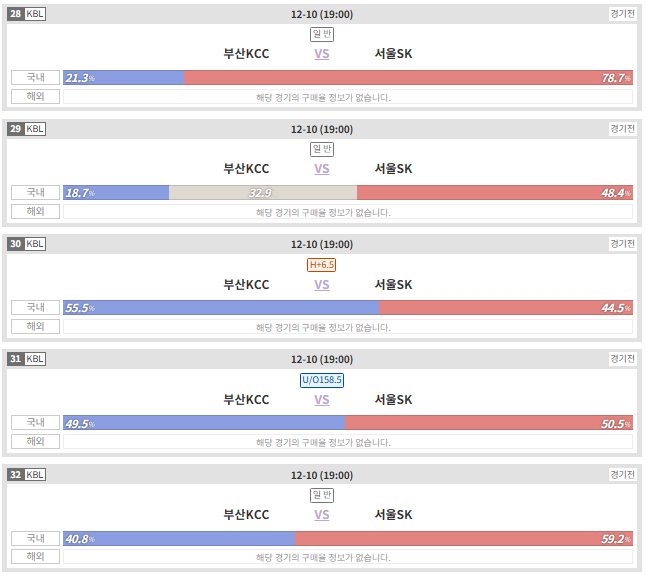Click the 일반 badge in match 32
646x580 pixels.
(322, 495)
